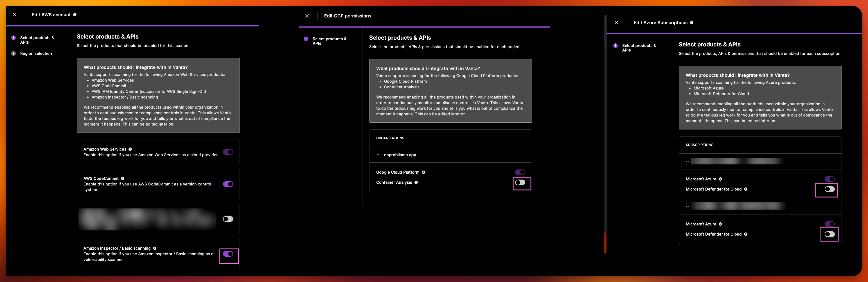This screenshot has width=868, height=282.
Task: Close the Edit GCP permissions panel
Action: 307,16
